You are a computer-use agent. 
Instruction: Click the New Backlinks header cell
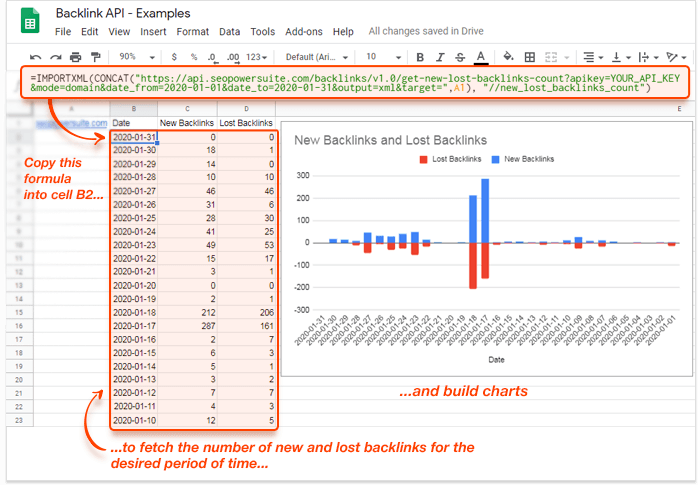point(187,123)
